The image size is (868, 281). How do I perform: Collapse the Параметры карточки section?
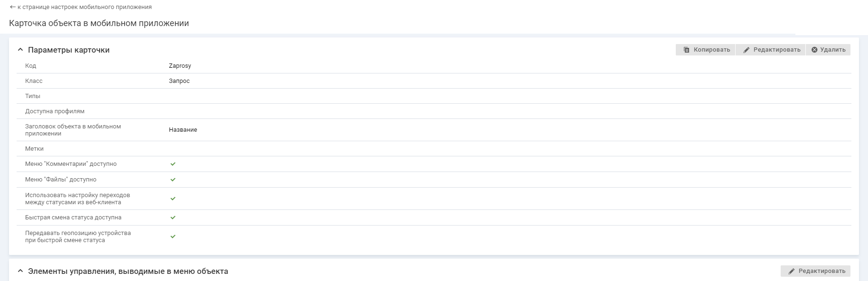[x=20, y=50]
